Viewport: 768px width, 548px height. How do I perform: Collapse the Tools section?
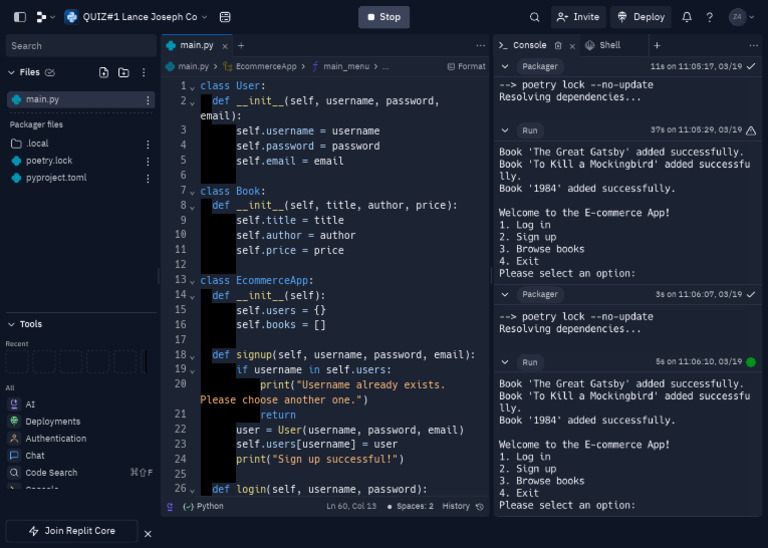pyautogui.click(x=12, y=324)
